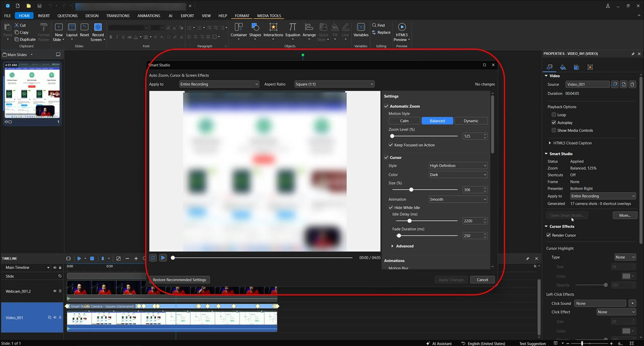The image size is (644, 346).
Task: Toggle the Render Cursor checkbox
Action: [548, 235]
